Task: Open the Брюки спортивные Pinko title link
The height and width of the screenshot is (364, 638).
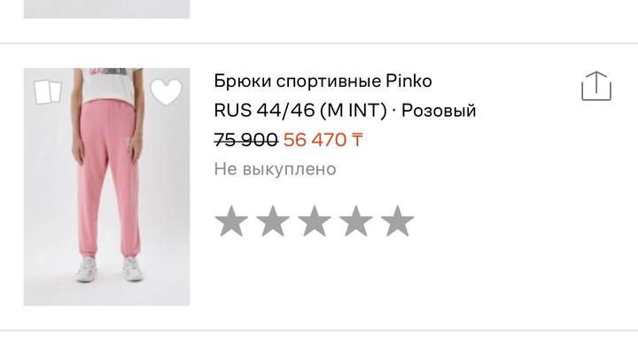Action: click(x=323, y=81)
